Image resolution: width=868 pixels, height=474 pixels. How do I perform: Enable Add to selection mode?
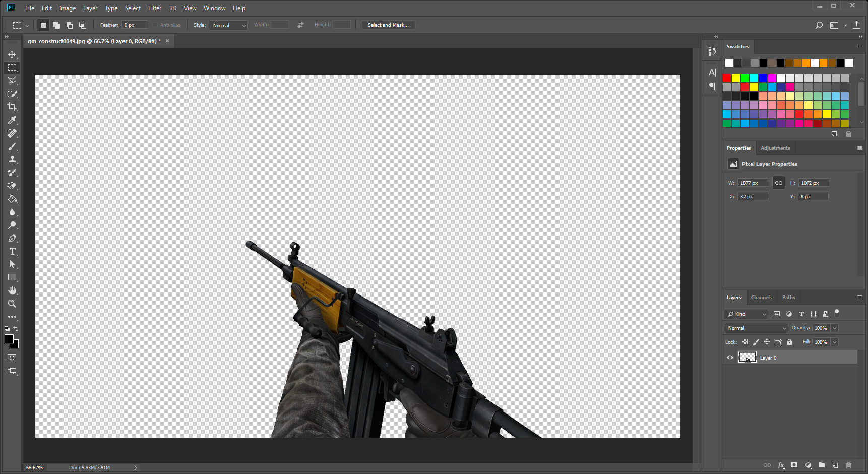[x=56, y=25]
